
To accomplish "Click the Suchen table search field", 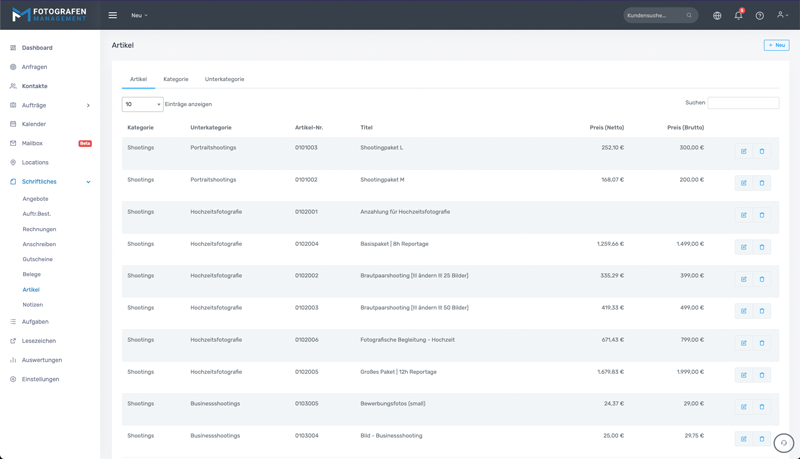I will 743,103.
